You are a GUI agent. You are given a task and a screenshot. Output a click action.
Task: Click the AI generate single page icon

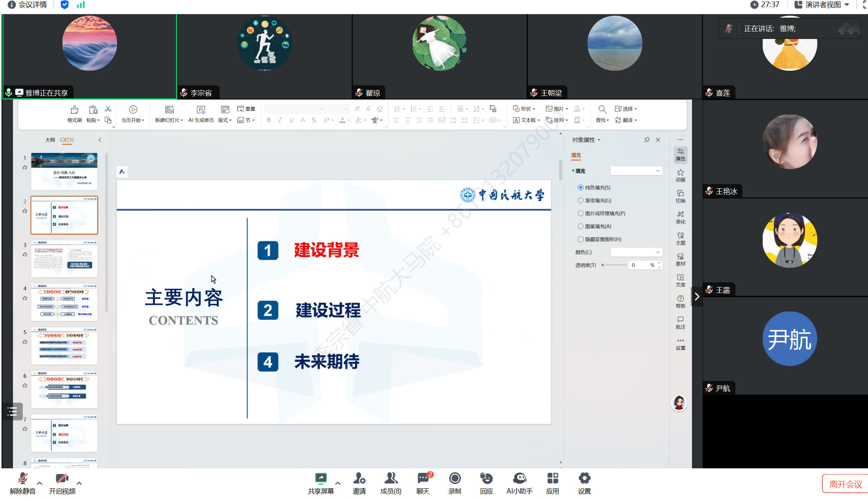[201, 110]
